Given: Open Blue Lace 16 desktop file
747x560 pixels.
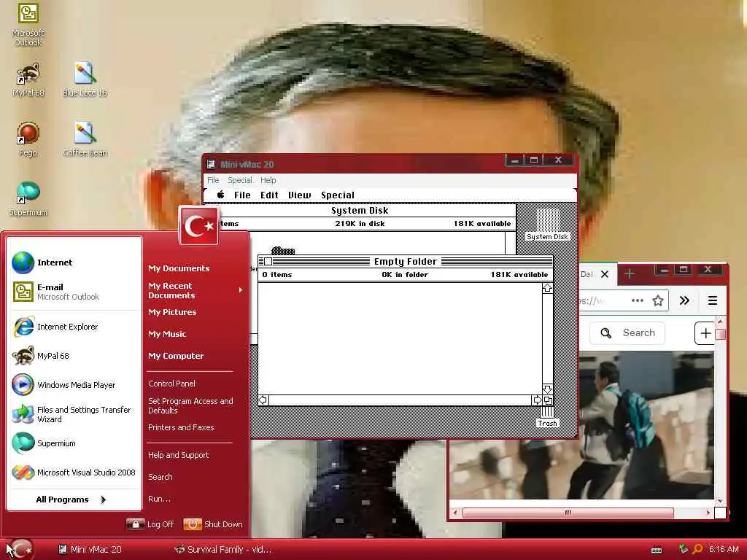Looking at the screenshot, I should pos(85,79).
